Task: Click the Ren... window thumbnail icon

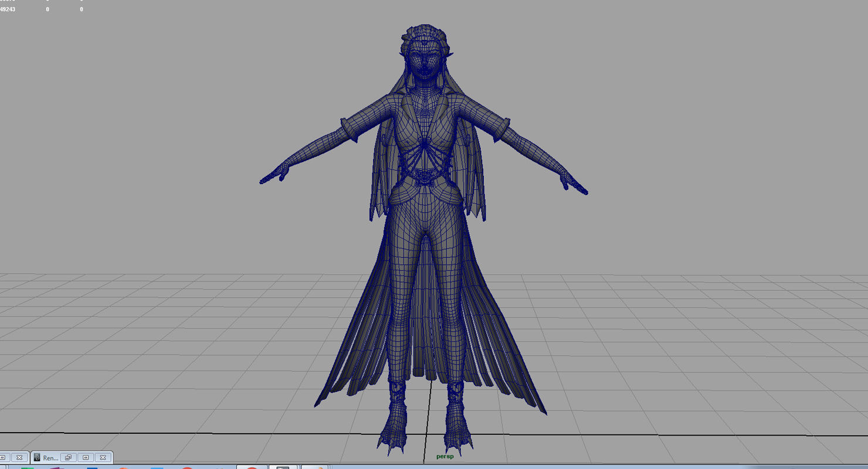Action: (x=37, y=457)
